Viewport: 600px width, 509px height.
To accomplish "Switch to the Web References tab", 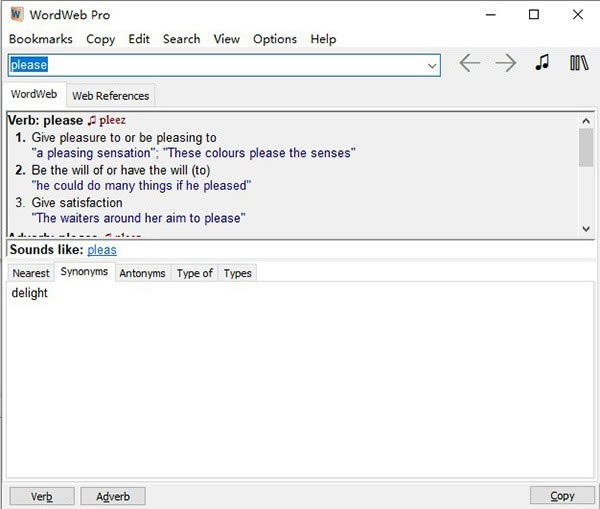I will point(110,96).
